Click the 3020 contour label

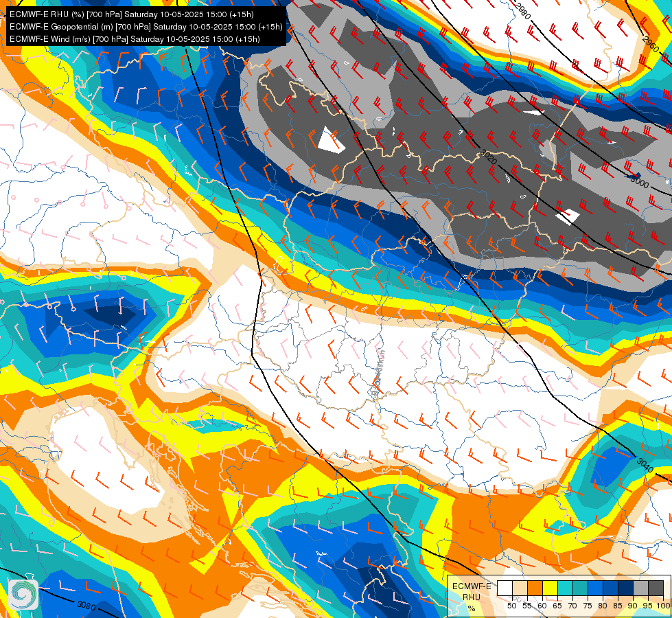click(x=489, y=157)
